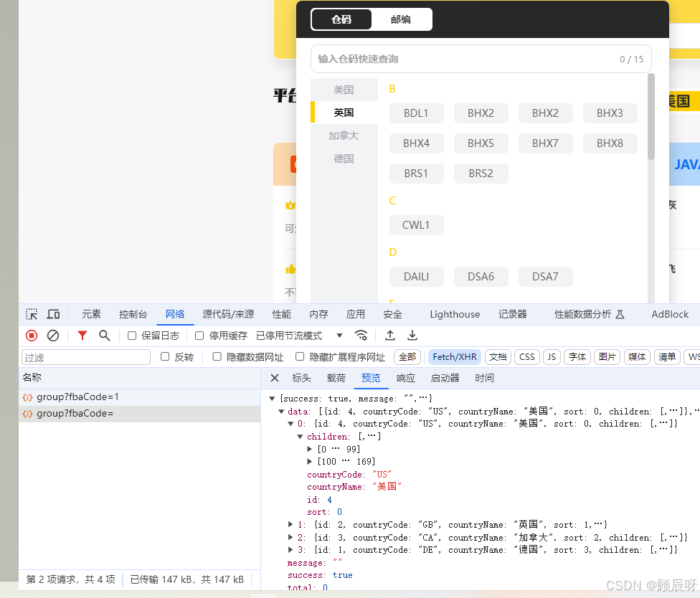Filter requests by 字体

(x=577, y=357)
